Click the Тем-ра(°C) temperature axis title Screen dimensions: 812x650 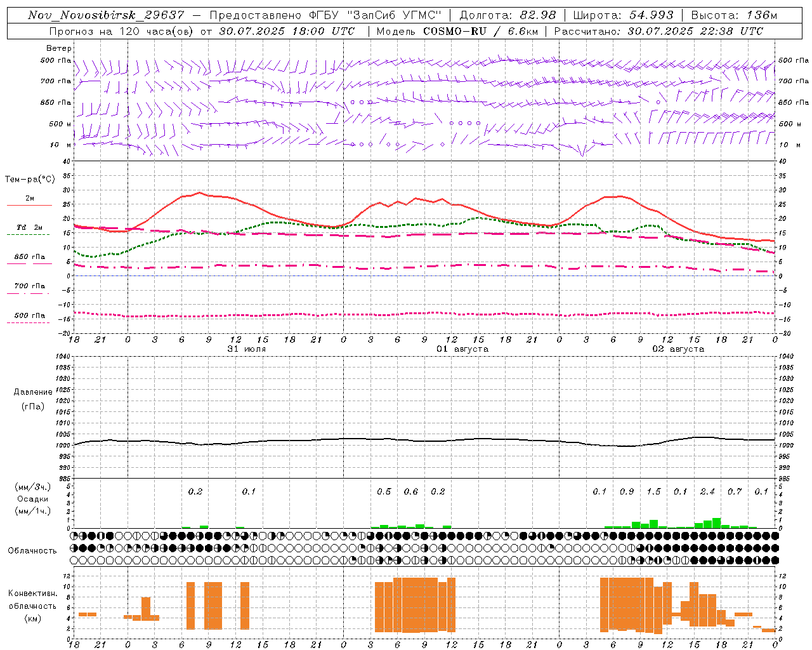pos(30,180)
